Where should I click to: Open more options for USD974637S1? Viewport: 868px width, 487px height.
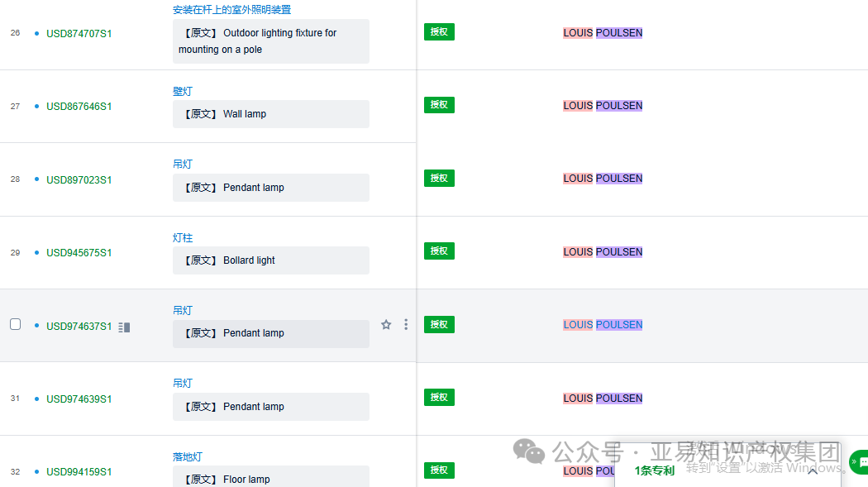click(x=406, y=325)
